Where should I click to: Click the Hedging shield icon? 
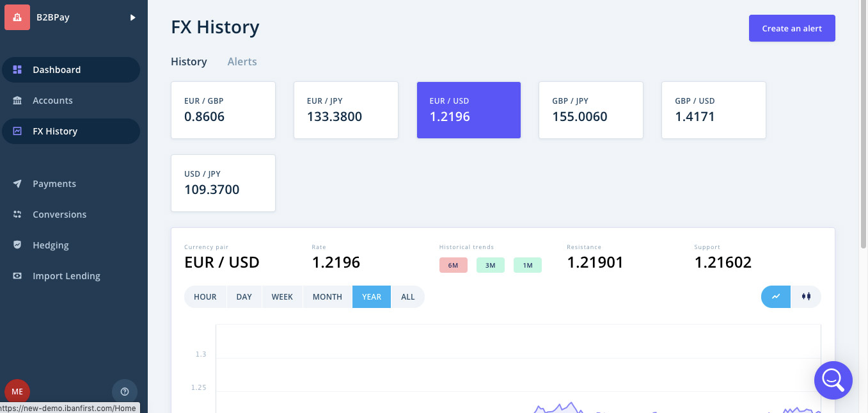point(17,245)
